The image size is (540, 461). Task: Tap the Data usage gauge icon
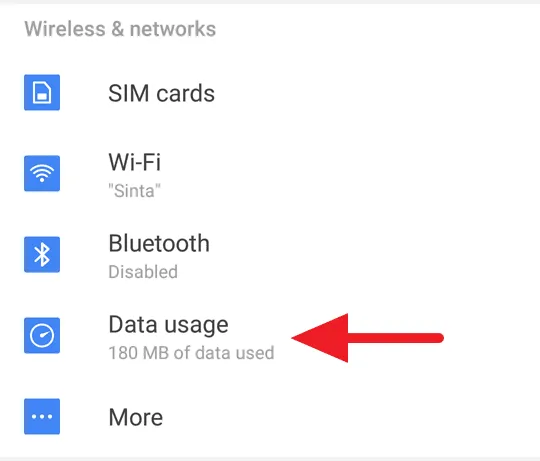click(x=42, y=335)
